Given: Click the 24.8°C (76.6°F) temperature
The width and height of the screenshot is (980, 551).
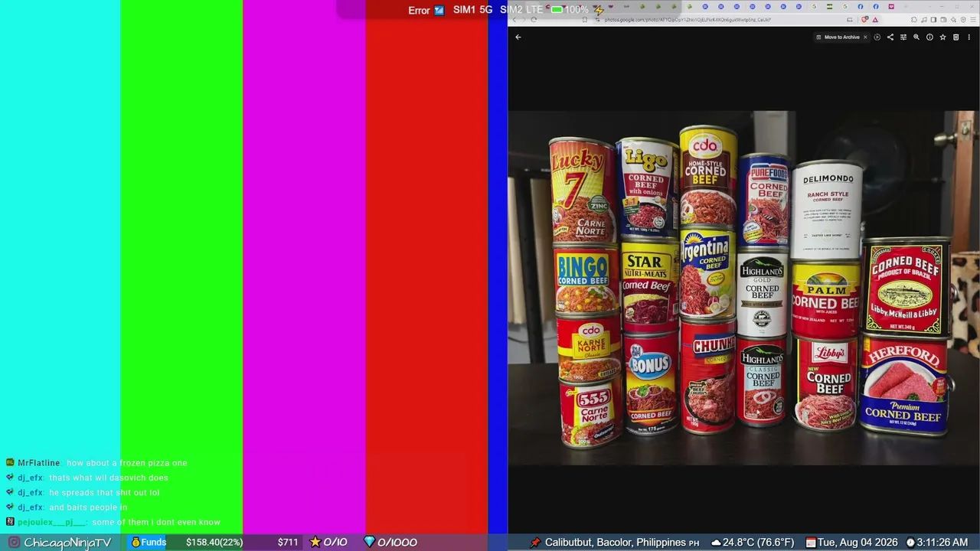Looking at the screenshot, I should tap(759, 543).
